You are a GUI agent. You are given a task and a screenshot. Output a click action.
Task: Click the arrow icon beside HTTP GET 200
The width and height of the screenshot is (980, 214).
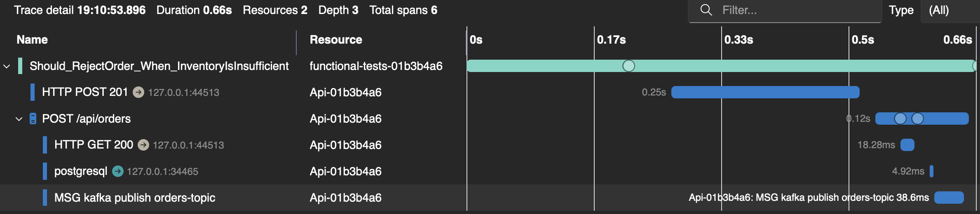pyautogui.click(x=143, y=145)
